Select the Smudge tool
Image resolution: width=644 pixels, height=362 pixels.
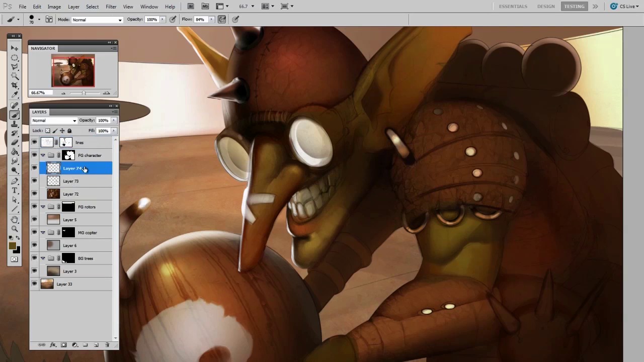(15, 160)
